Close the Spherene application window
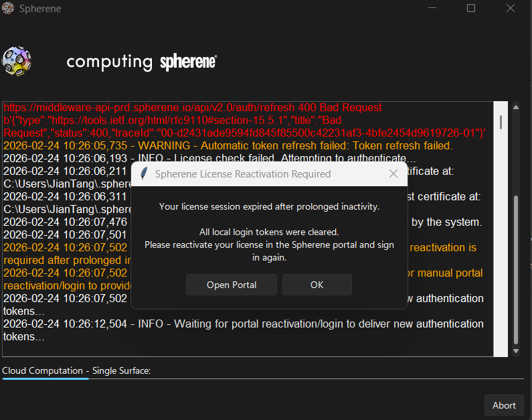The width and height of the screenshot is (532, 420). click(x=511, y=9)
